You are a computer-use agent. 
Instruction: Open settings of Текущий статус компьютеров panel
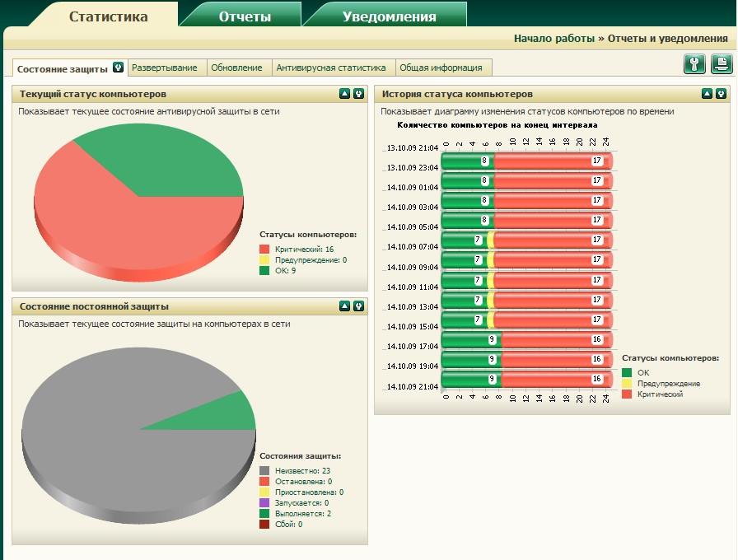358,94
